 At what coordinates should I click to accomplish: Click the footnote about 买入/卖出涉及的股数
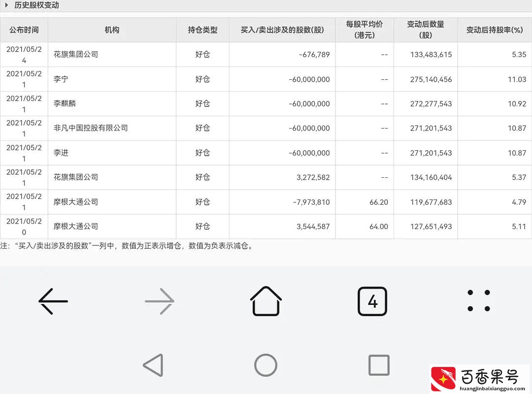(127, 246)
